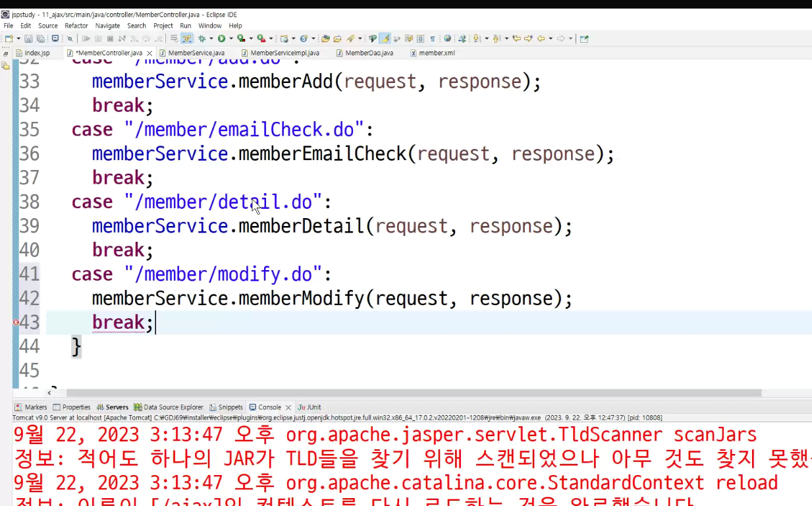Click the Search flashlight toolbar icon

point(350,39)
